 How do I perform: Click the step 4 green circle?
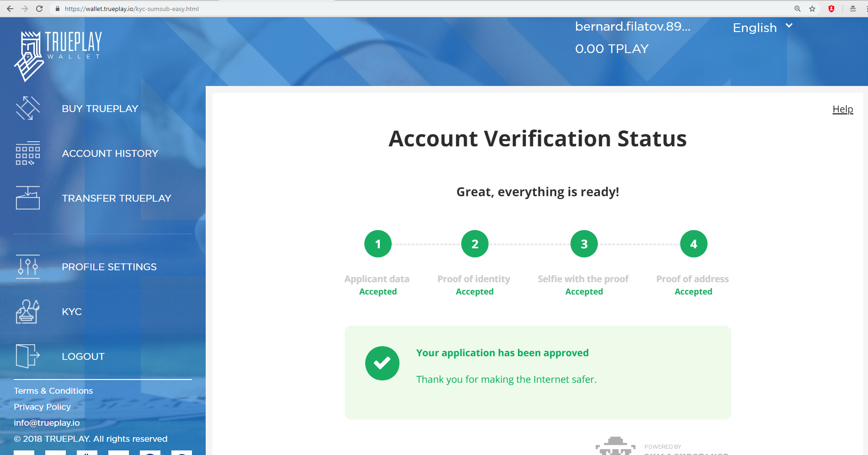coord(694,244)
